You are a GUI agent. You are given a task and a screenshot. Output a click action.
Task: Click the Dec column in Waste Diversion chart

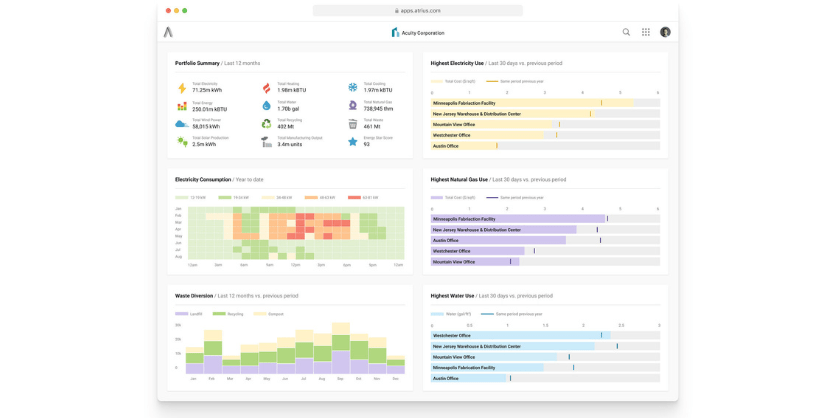pyautogui.click(x=396, y=364)
